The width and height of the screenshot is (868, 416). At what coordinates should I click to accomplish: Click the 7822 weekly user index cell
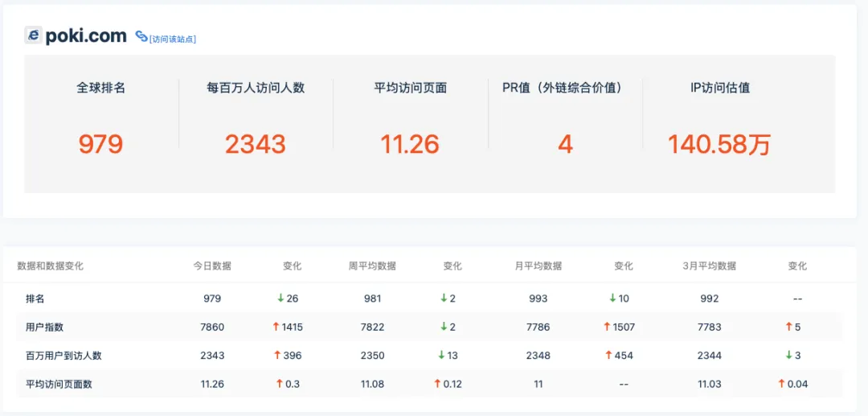pyautogui.click(x=373, y=327)
